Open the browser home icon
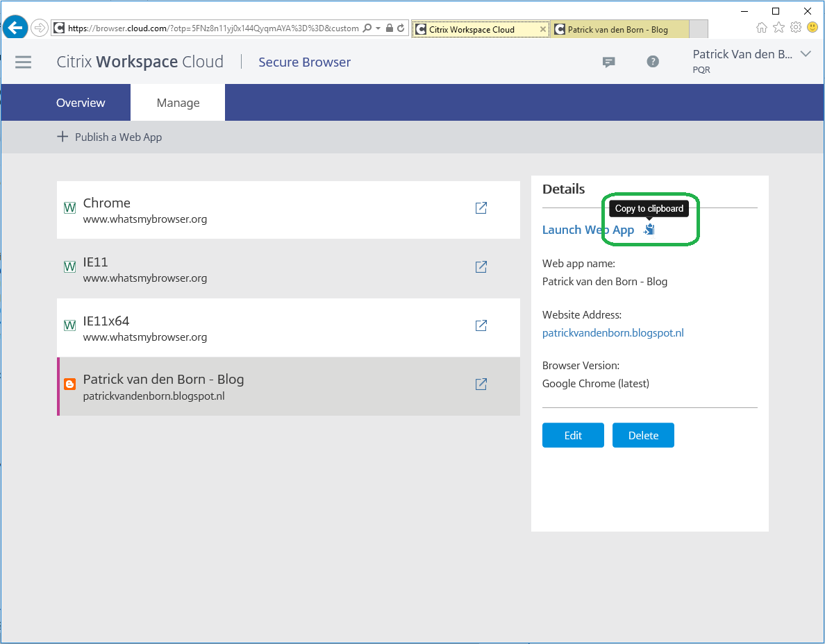The height and width of the screenshot is (644, 825). point(761,27)
